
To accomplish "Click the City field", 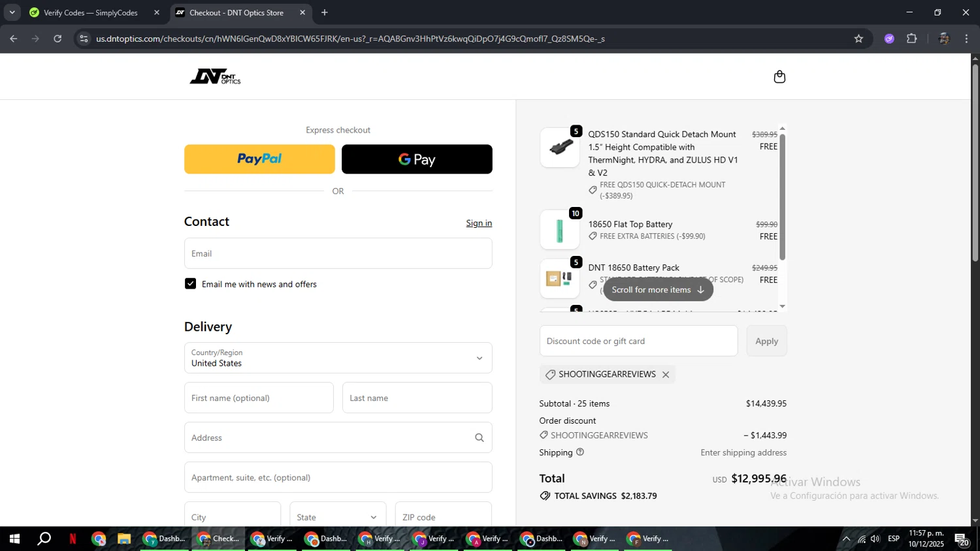I will (x=233, y=516).
